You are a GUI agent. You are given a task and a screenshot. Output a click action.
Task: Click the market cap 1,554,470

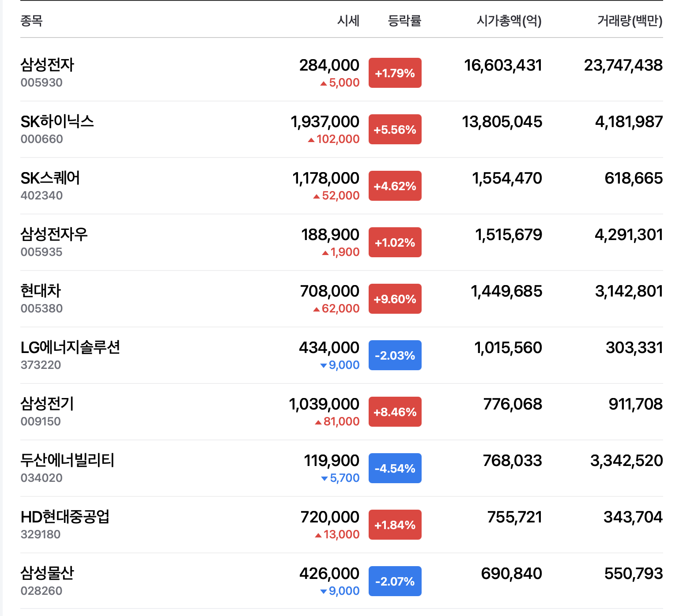(x=507, y=178)
